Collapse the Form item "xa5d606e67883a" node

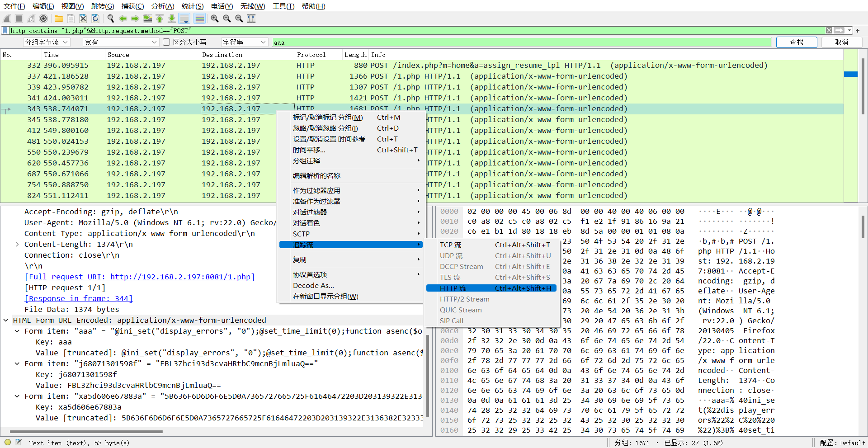pyautogui.click(x=17, y=396)
